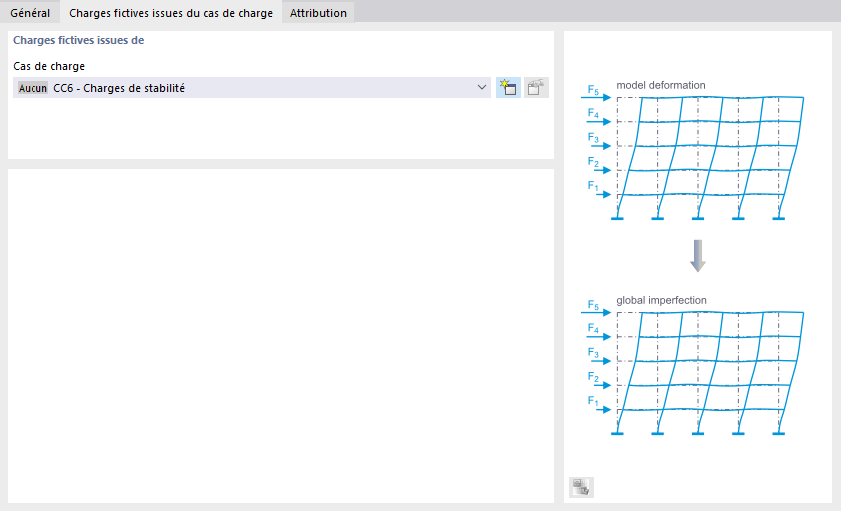Click the "global imperfection" caption text
Screen dimensions: 841x511
pos(662,300)
